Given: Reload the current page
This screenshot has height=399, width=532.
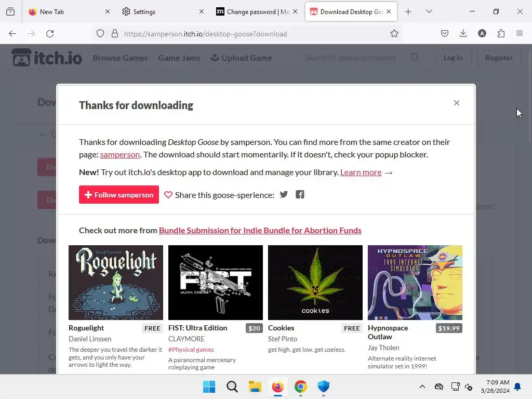Looking at the screenshot, I should coord(50,34).
